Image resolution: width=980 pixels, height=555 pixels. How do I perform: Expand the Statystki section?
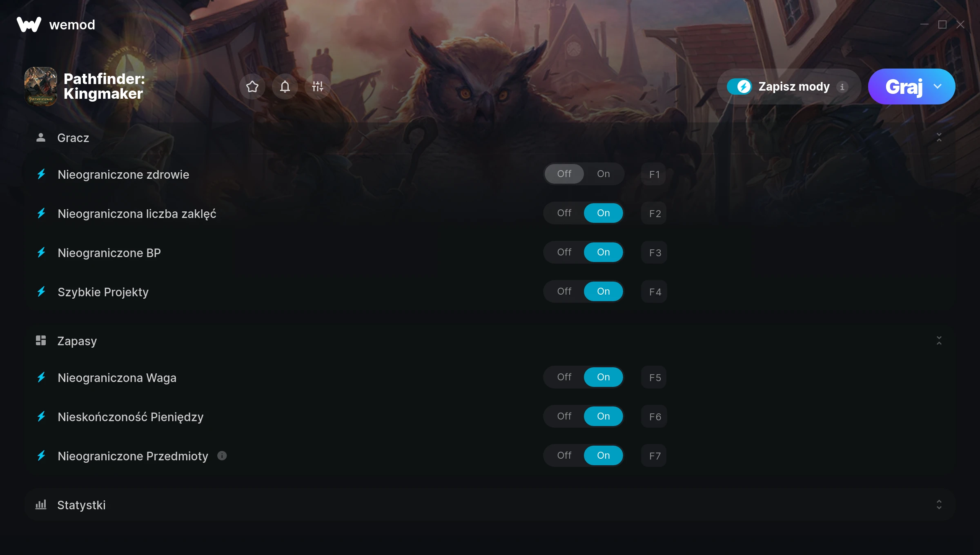click(939, 505)
